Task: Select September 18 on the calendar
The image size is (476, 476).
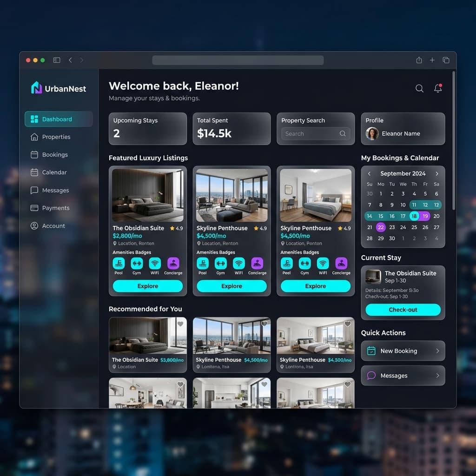Action: 414,216
